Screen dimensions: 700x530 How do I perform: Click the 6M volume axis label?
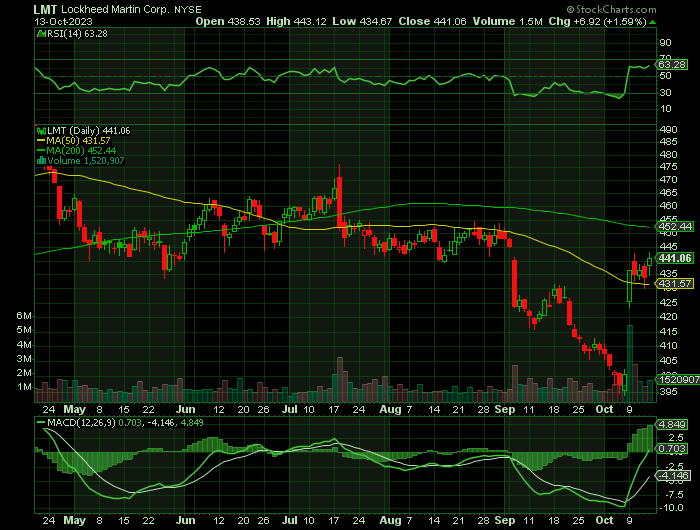24,316
